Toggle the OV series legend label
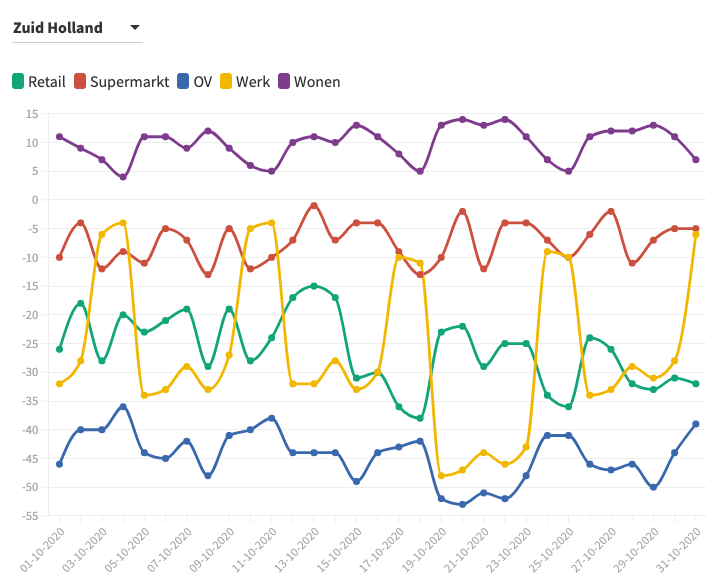Viewport: 725px width, 575px height. pyautogui.click(x=202, y=82)
